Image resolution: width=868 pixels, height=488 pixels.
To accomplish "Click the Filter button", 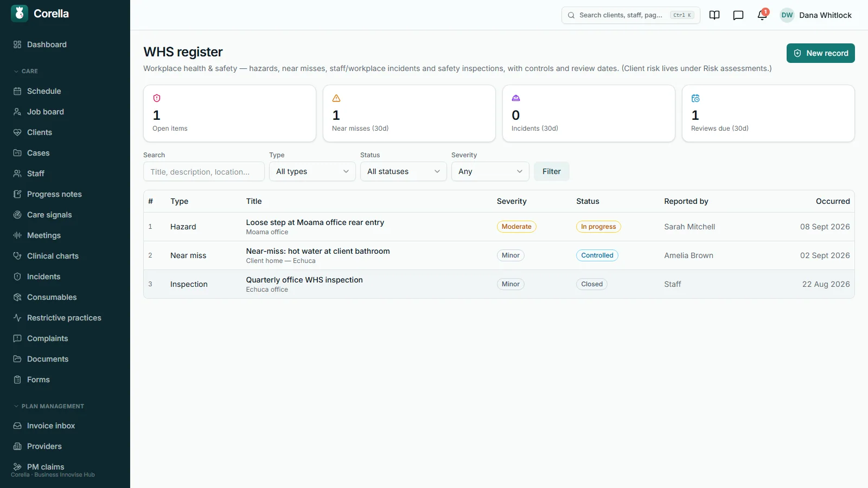I will tap(552, 171).
